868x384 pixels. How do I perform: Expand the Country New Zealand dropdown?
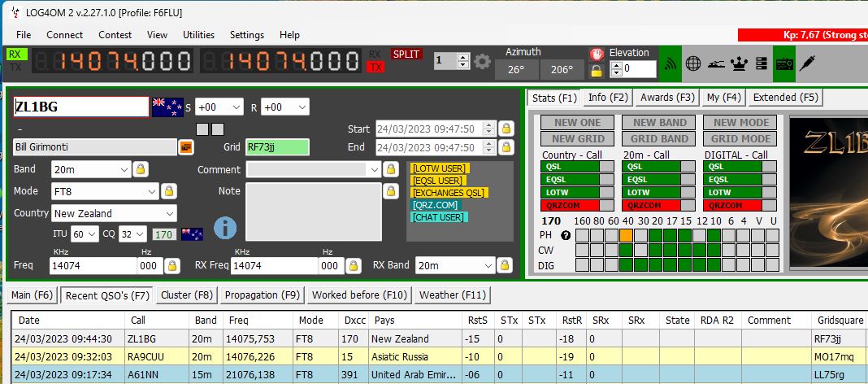(169, 213)
